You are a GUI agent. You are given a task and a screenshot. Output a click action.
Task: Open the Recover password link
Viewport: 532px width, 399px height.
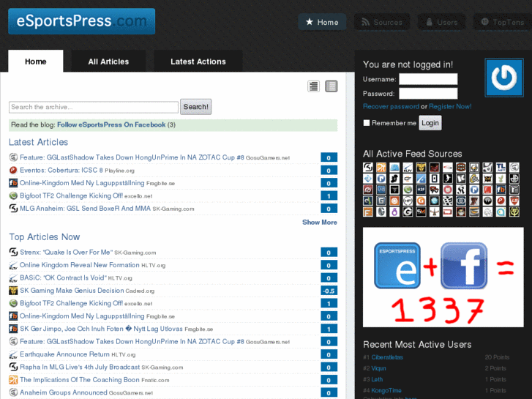tap(391, 106)
